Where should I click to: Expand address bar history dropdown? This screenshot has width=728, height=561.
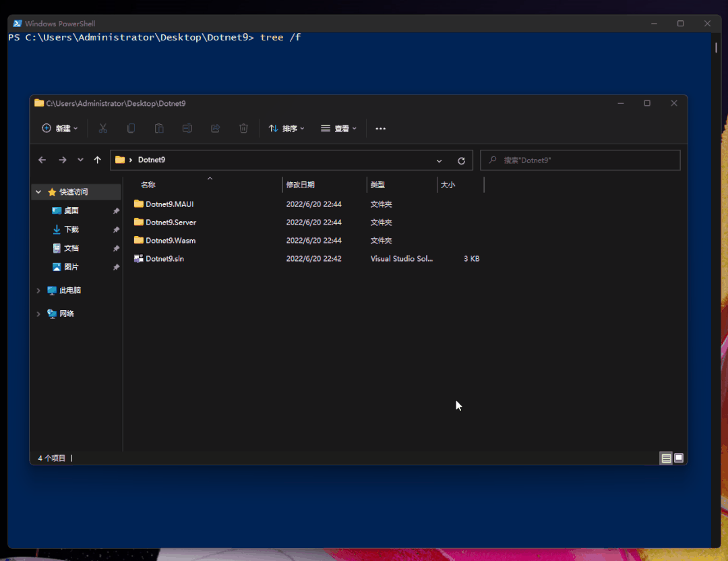pos(439,160)
